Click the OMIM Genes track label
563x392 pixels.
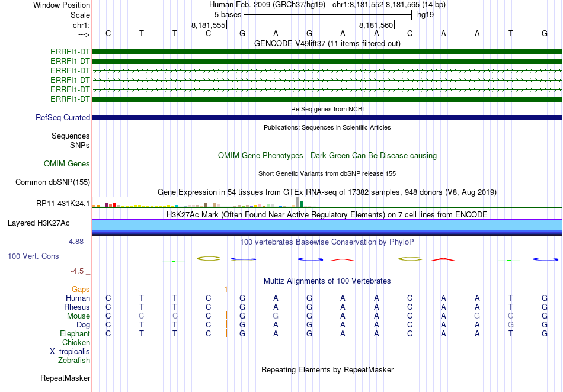click(x=67, y=163)
